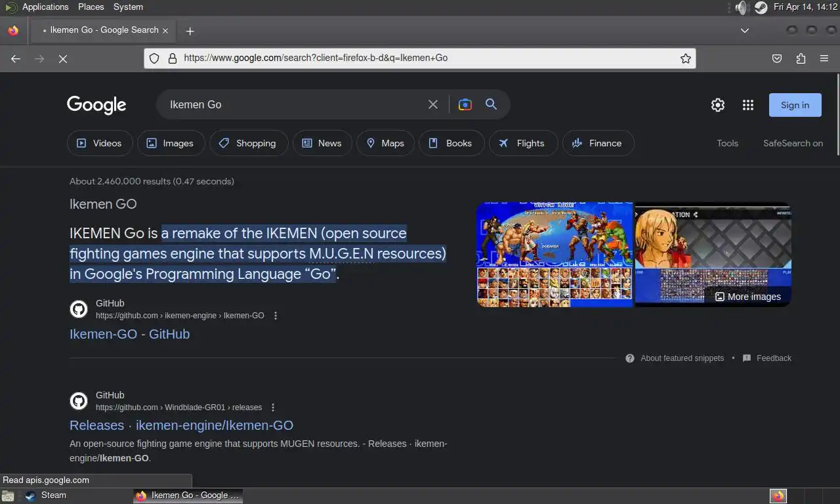Filter results by Videos
Image resolution: width=840 pixels, height=504 pixels.
[100, 143]
